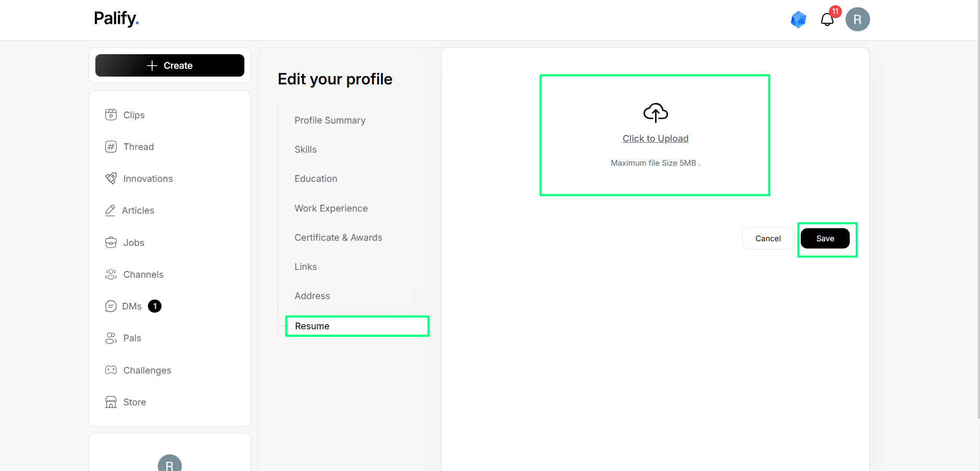Image resolution: width=980 pixels, height=471 pixels.
Task: Click the red notification count badge
Action: click(x=836, y=11)
